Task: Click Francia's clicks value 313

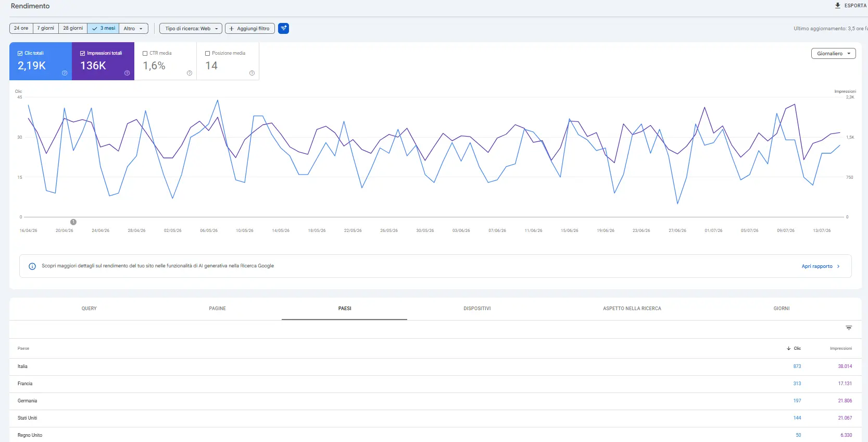Action: [x=797, y=384]
